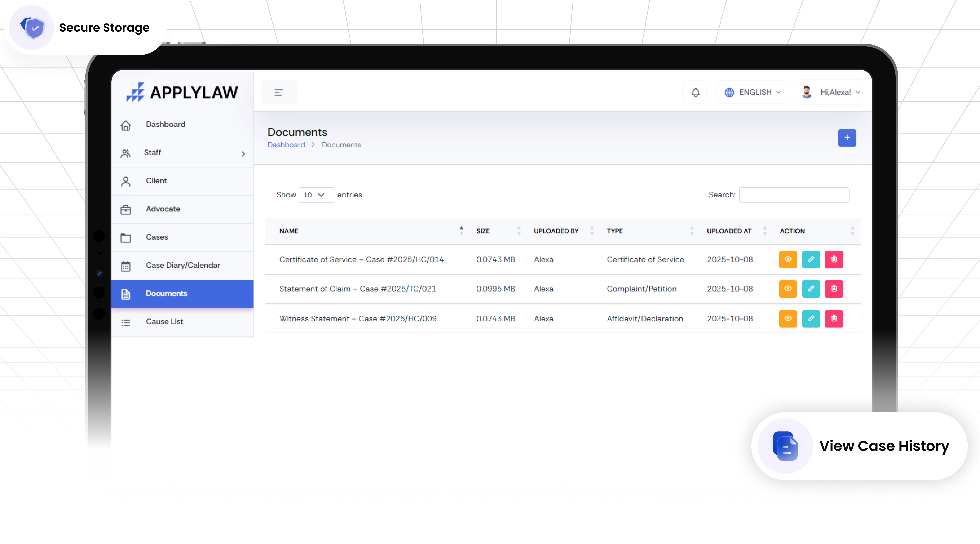This screenshot has width=980, height=544.
Task: Open Cases in the sidebar
Action: [x=157, y=237]
